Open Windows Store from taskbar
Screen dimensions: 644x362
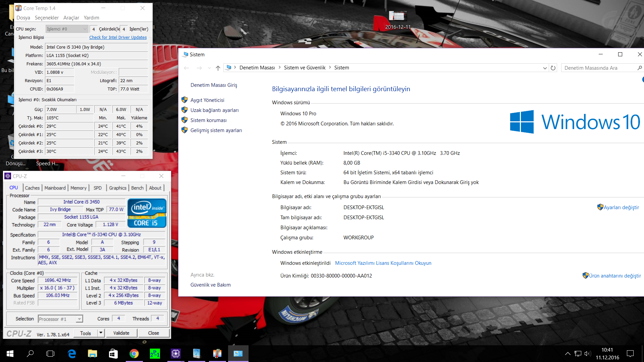pyautogui.click(x=113, y=354)
